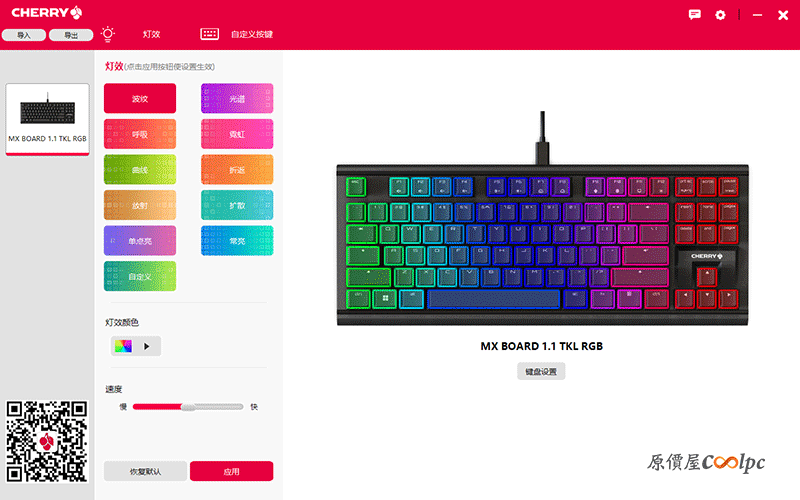
Task: Select the 波纹 wave lighting effect
Action: coord(140,98)
